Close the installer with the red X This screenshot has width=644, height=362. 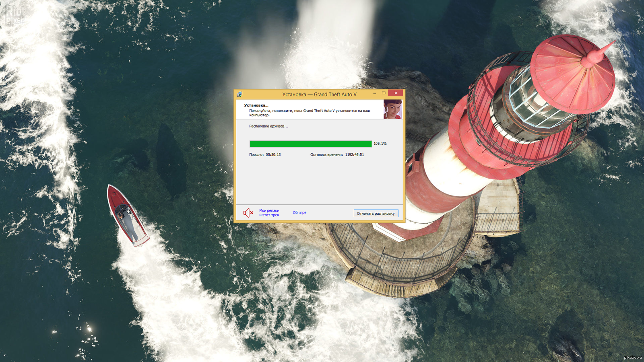click(x=396, y=93)
